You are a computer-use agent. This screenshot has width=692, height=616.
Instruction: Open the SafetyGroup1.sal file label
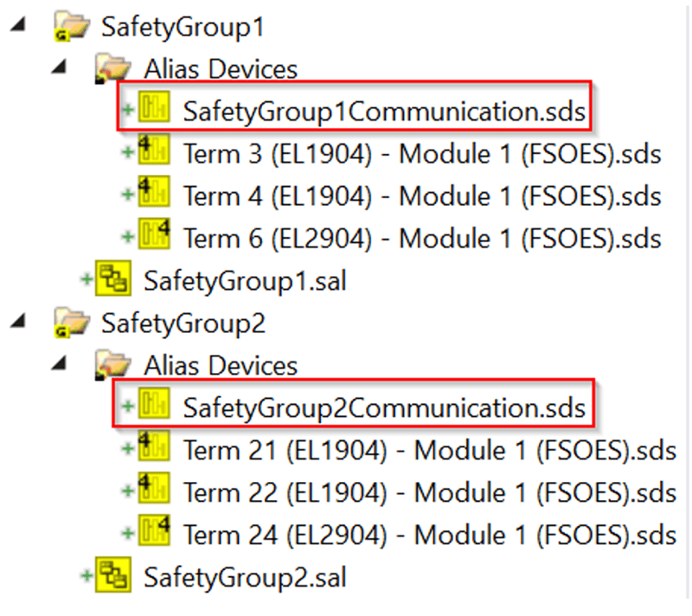(x=245, y=281)
